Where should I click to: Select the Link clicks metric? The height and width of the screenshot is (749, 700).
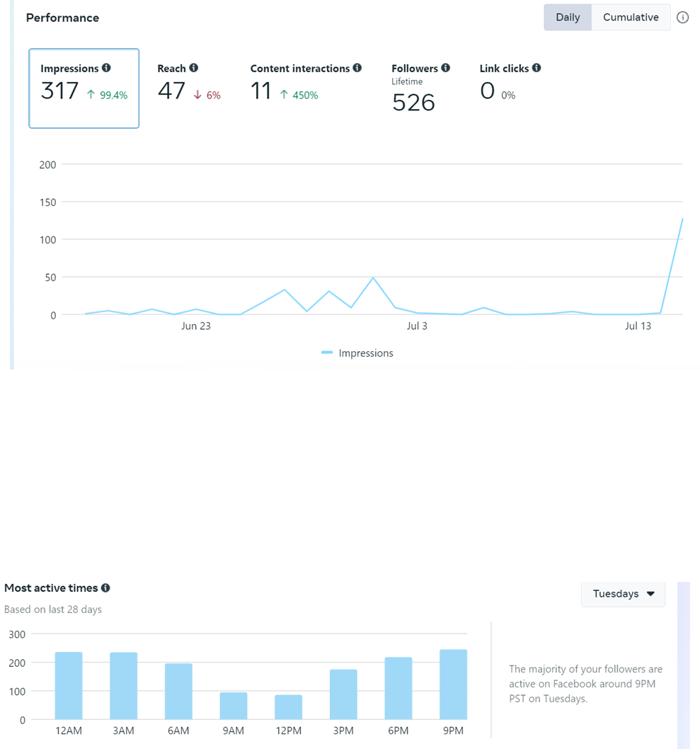(x=510, y=84)
